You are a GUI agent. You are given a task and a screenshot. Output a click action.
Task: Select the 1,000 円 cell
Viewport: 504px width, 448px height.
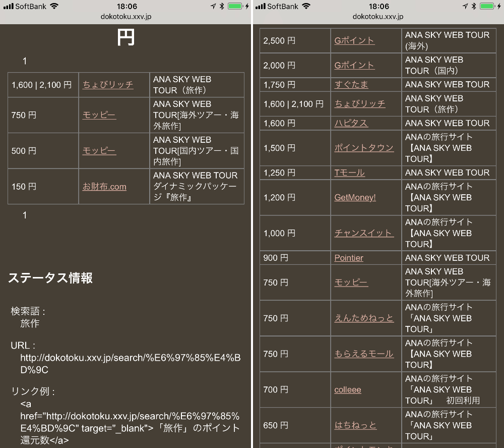[x=295, y=233]
